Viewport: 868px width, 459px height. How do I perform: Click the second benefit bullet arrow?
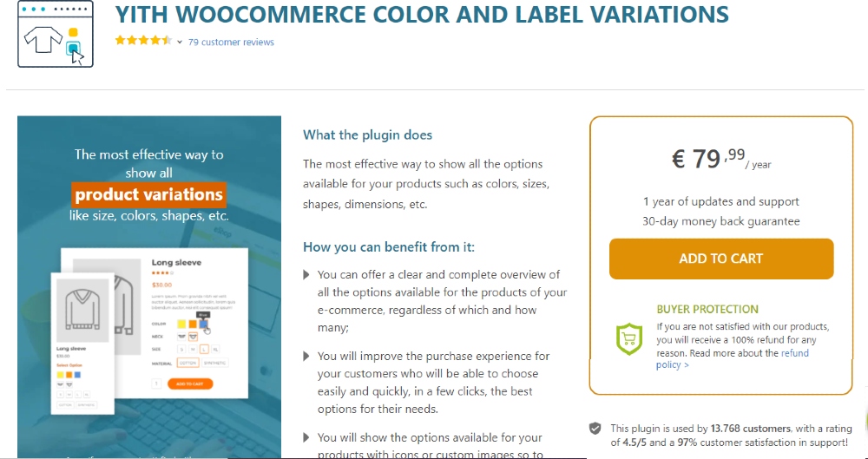click(x=306, y=356)
